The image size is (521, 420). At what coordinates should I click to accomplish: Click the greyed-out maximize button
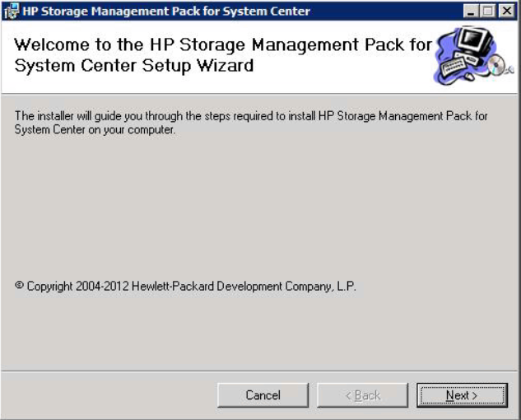tap(489, 12)
